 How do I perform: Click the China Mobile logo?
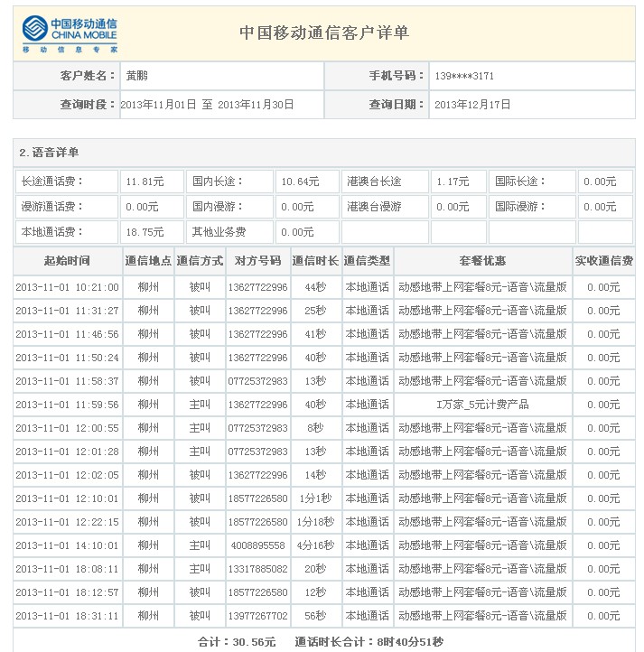(x=70, y=34)
